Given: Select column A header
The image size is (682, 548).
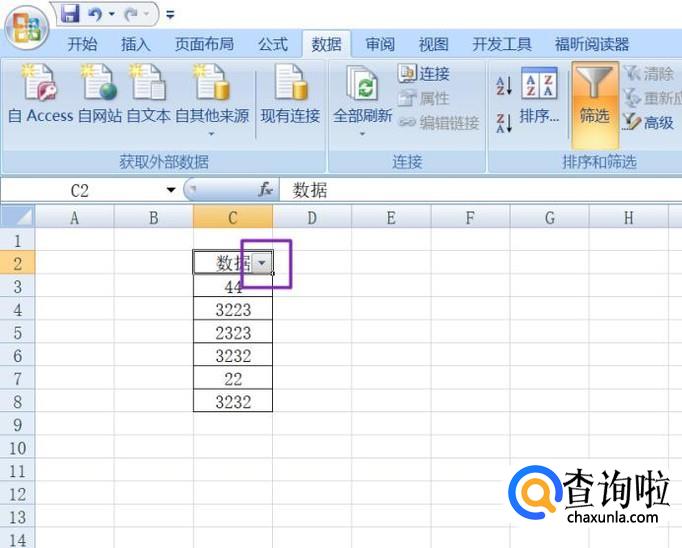Looking at the screenshot, I should [x=74, y=217].
